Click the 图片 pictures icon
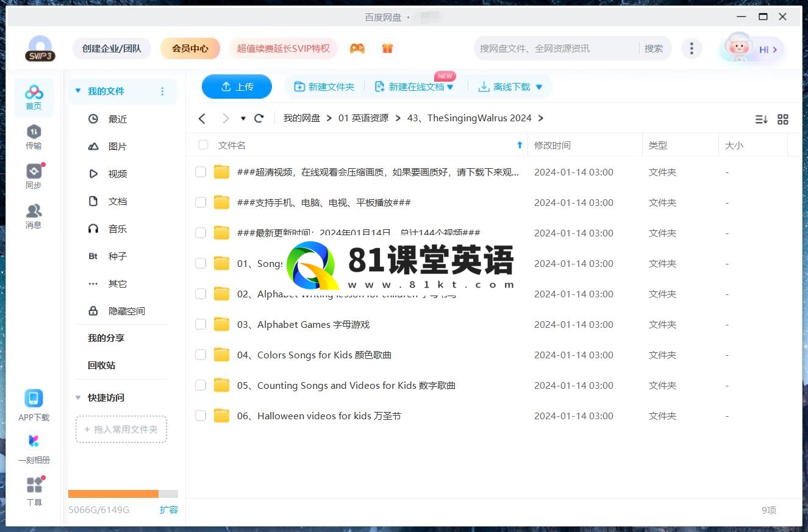 (x=93, y=146)
